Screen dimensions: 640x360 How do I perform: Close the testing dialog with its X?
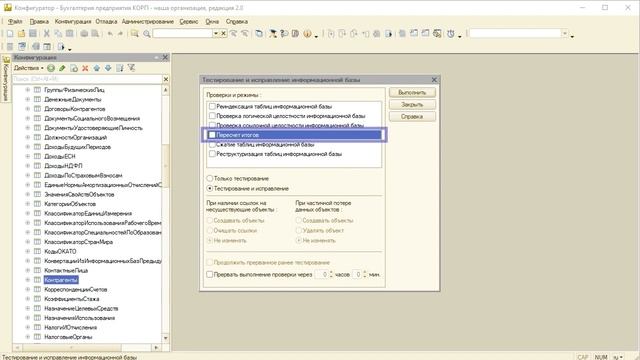point(434,80)
